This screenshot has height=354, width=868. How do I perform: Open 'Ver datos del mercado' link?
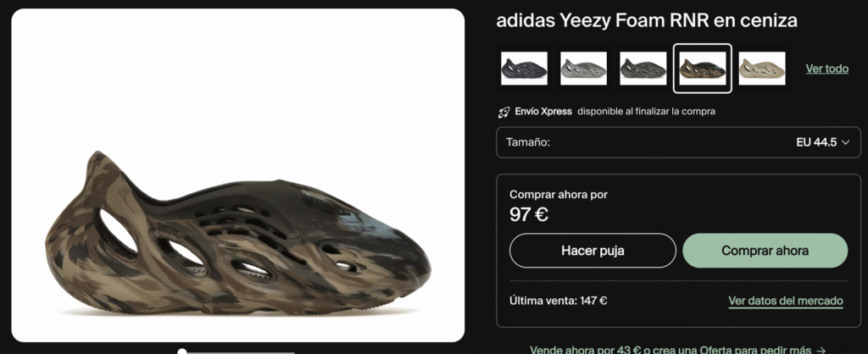click(x=786, y=301)
